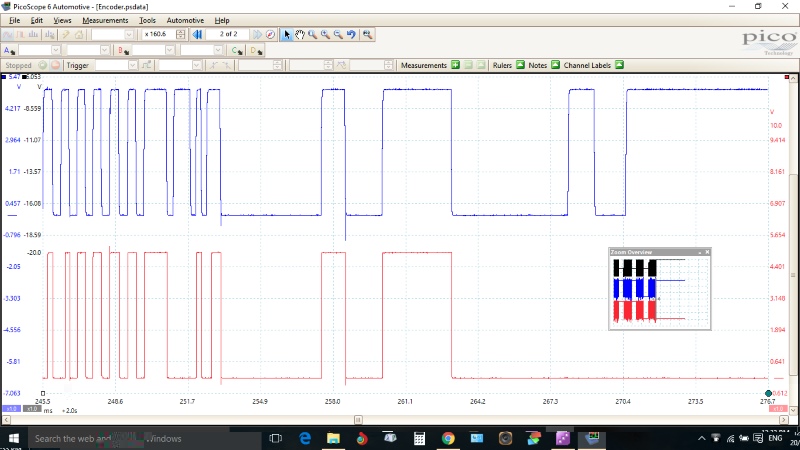This screenshot has width=800, height=450.
Task: Click the blue x1.0 axis scale button
Action: click(11, 409)
